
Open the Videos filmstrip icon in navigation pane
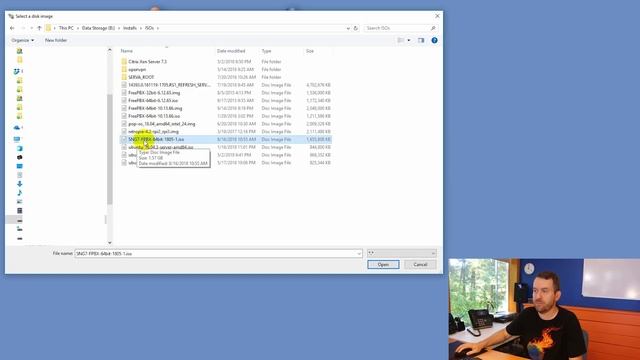tap(20, 211)
